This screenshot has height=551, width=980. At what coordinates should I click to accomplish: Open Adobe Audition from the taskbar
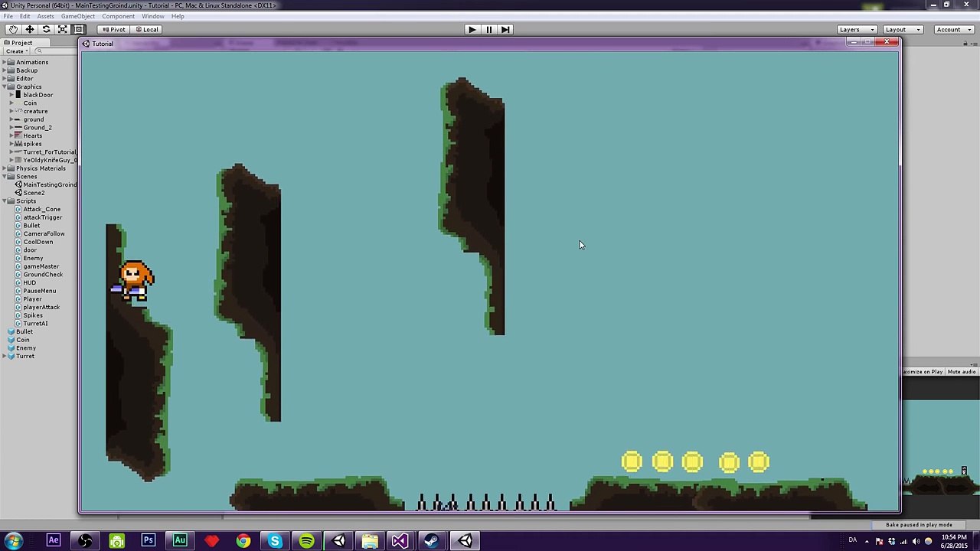180,541
